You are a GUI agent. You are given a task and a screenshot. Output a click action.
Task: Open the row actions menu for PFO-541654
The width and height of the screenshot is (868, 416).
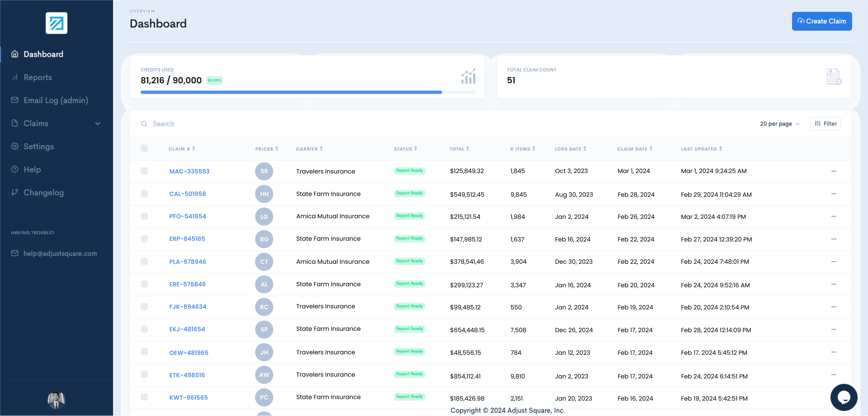coord(834,217)
